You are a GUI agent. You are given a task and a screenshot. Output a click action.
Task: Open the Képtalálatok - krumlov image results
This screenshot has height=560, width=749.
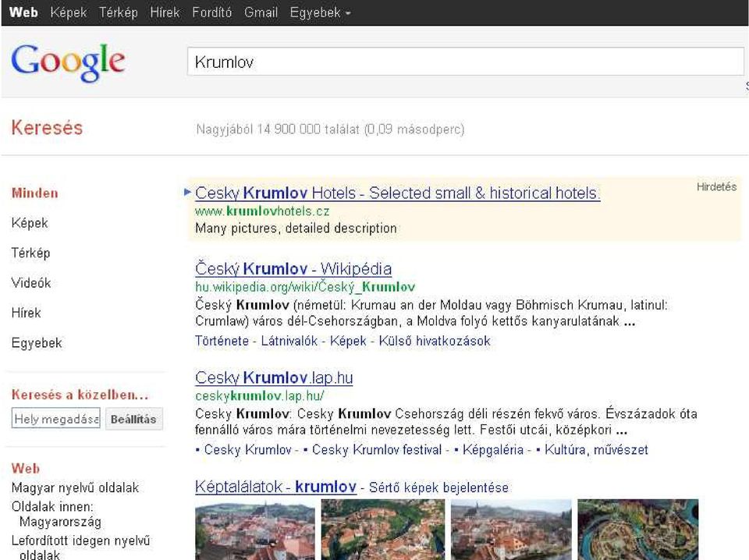(x=275, y=487)
